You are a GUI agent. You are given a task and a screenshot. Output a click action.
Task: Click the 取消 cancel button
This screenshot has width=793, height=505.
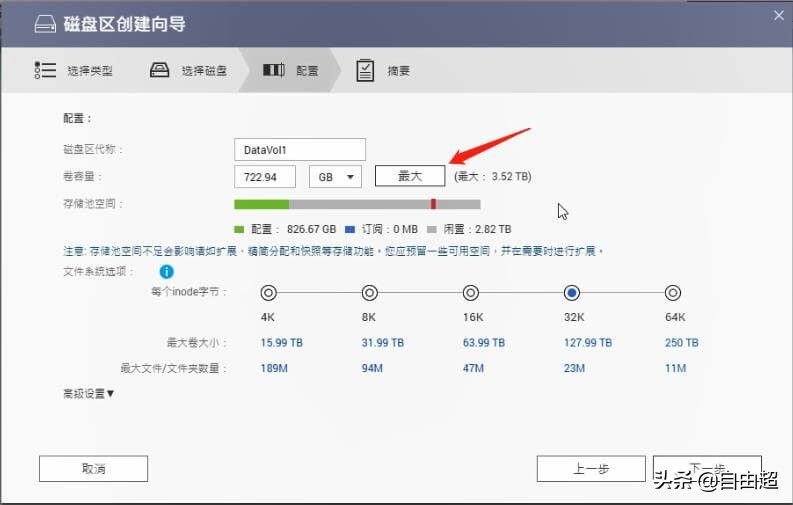coord(93,468)
